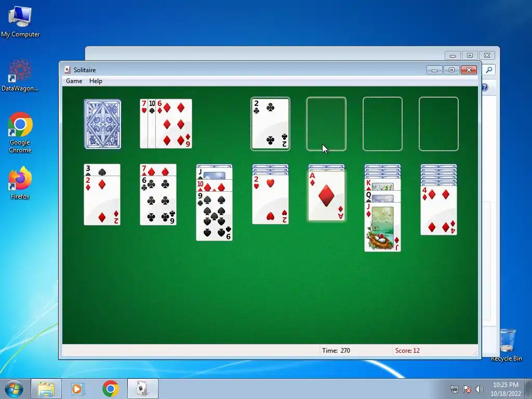Screen dimensions: 532x399
Task: Click Solitaire taskbar button
Action: pos(142,389)
